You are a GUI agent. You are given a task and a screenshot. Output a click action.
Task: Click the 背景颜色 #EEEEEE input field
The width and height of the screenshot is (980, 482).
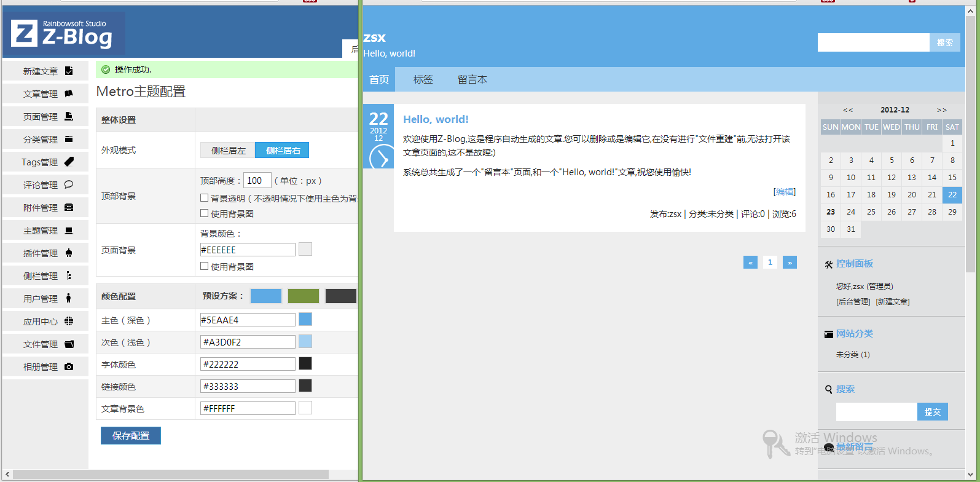[x=248, y=250]
